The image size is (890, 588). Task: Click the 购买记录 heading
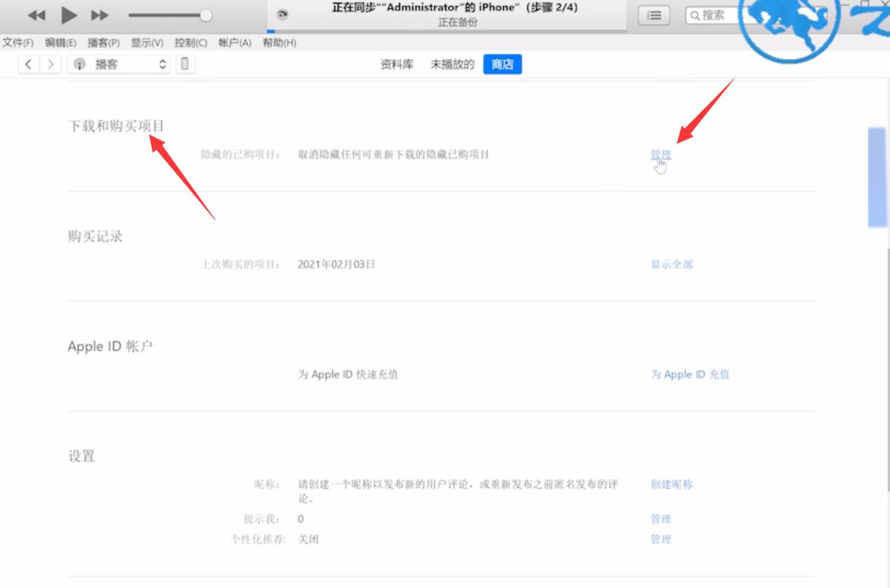click(x=95, y=236)
